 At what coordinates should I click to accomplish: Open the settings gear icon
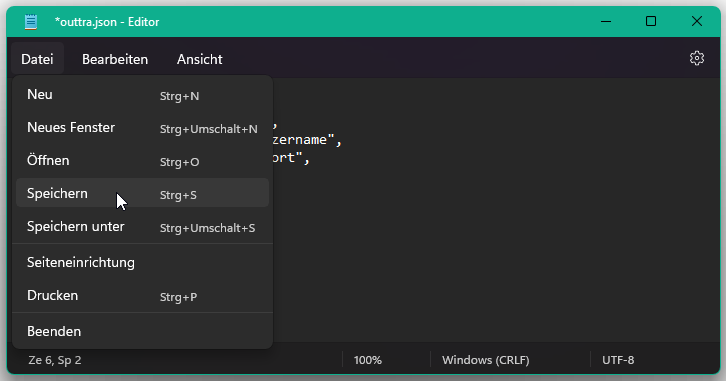(x=696, y=58)
